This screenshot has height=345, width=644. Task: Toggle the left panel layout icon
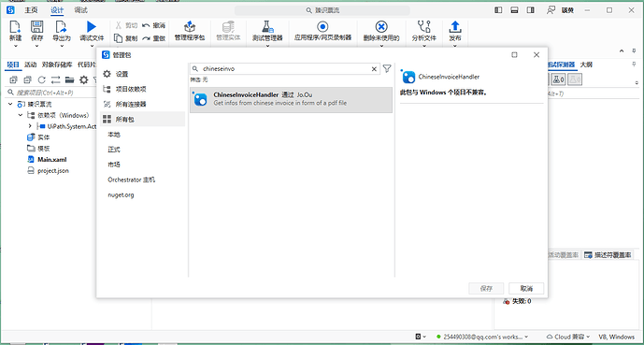[x=498, y=10]
